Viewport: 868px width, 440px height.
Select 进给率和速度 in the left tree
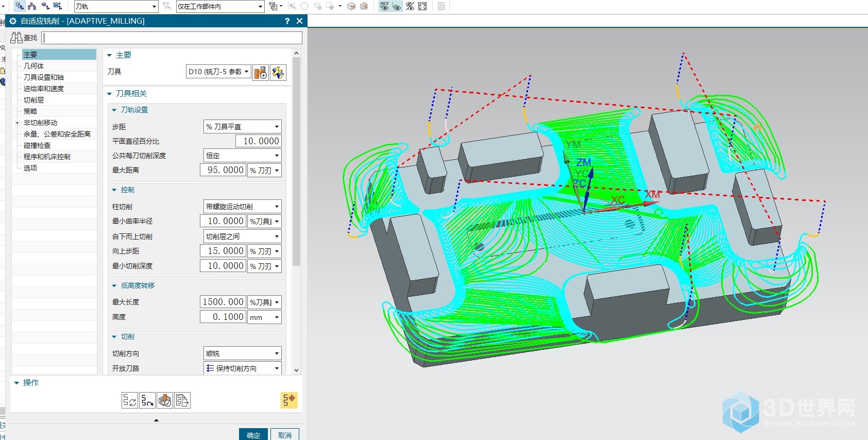pyautogui.click(x=43, y=89)
